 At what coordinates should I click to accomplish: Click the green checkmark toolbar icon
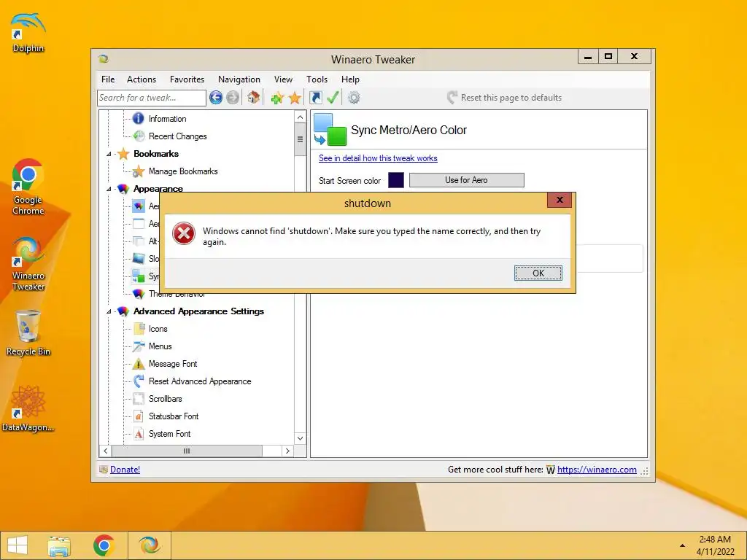coord(333,98)
